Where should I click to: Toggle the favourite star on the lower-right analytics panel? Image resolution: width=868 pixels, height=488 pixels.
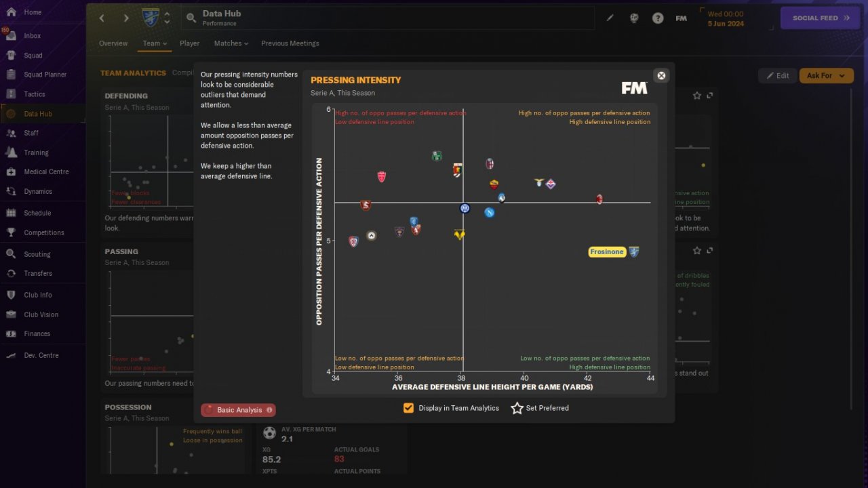tap(697, 251)
